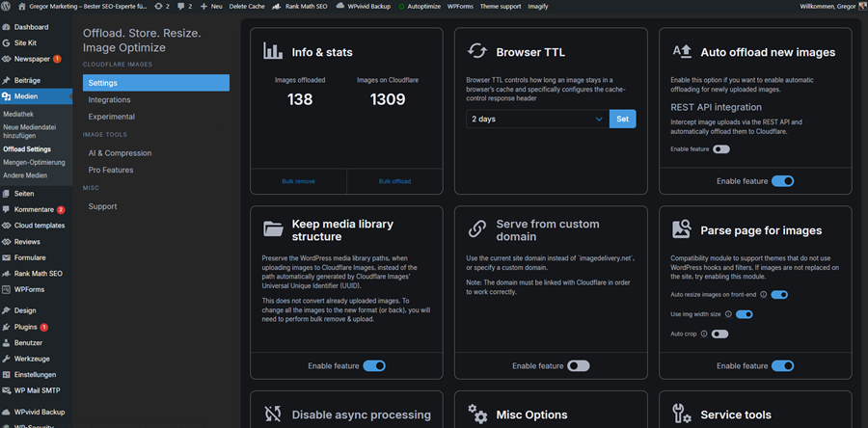This screenshot has width=868, height=428.
Task: Click info icon next to Use img width size
Action: tap(728, 314)
